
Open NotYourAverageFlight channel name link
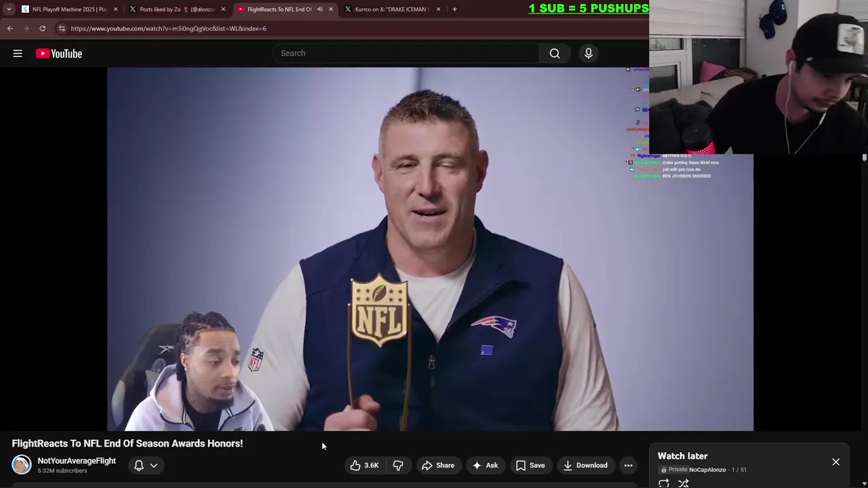77,461
